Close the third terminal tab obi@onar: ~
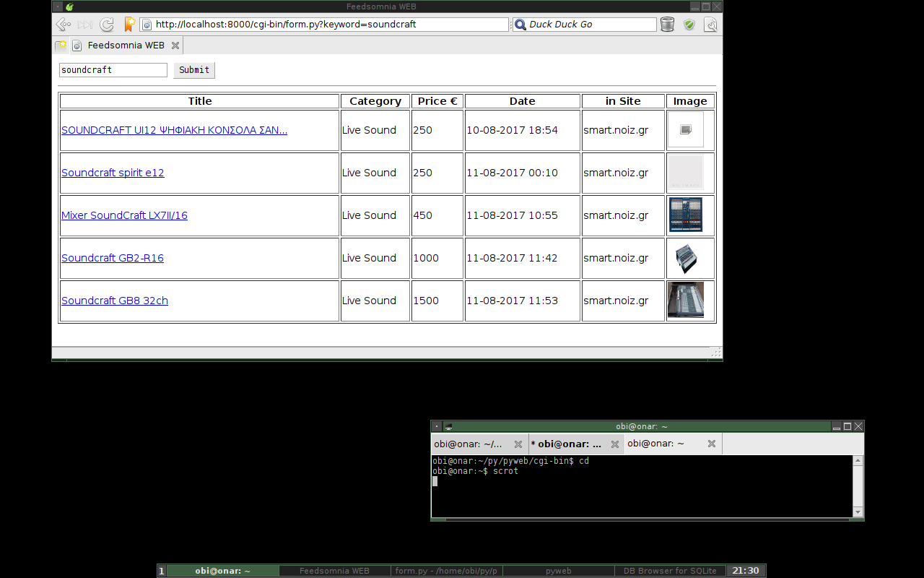Viewport: 924px width, 578px height. 711,444
